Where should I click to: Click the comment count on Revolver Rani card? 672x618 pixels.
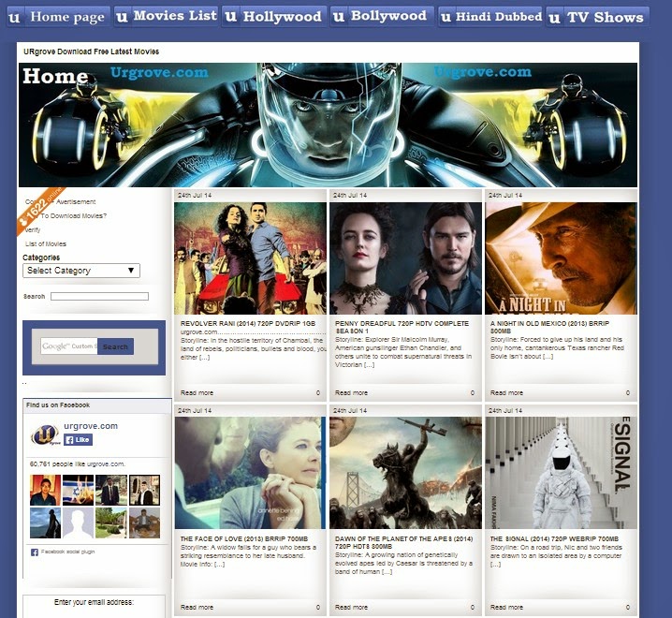click(x=318, y=393)
